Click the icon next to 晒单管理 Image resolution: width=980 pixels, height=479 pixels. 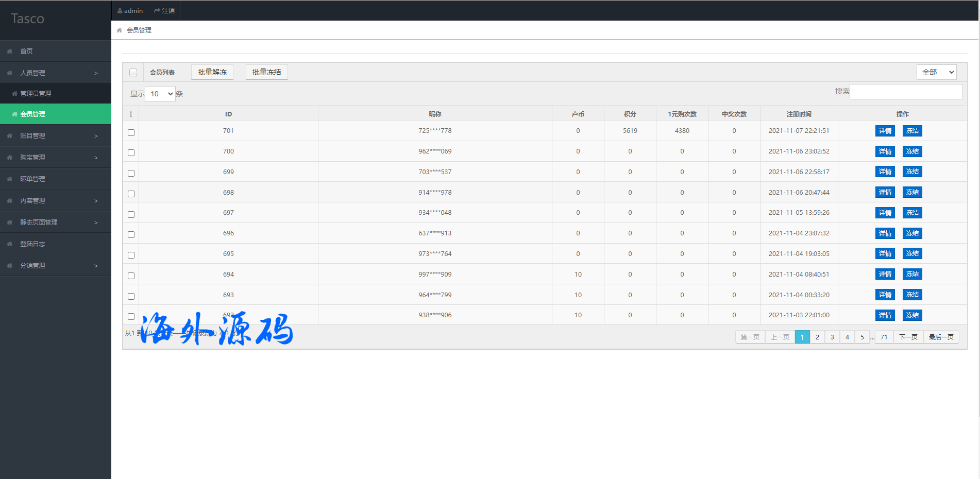(10, 179)
